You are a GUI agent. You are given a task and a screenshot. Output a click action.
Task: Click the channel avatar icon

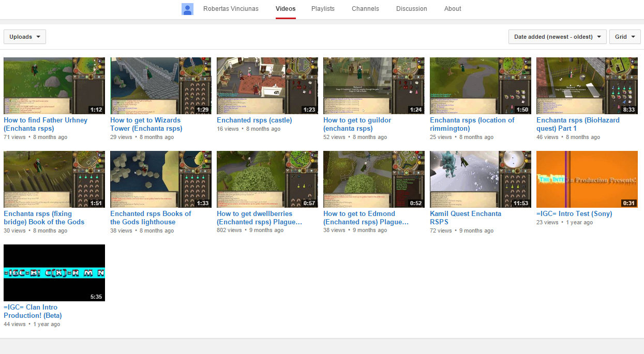click(187, 9)
